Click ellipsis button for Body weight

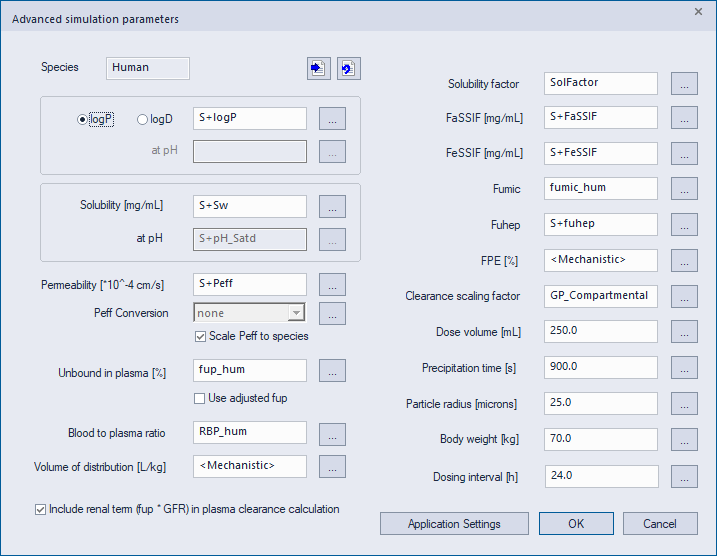tap(685, 439)
